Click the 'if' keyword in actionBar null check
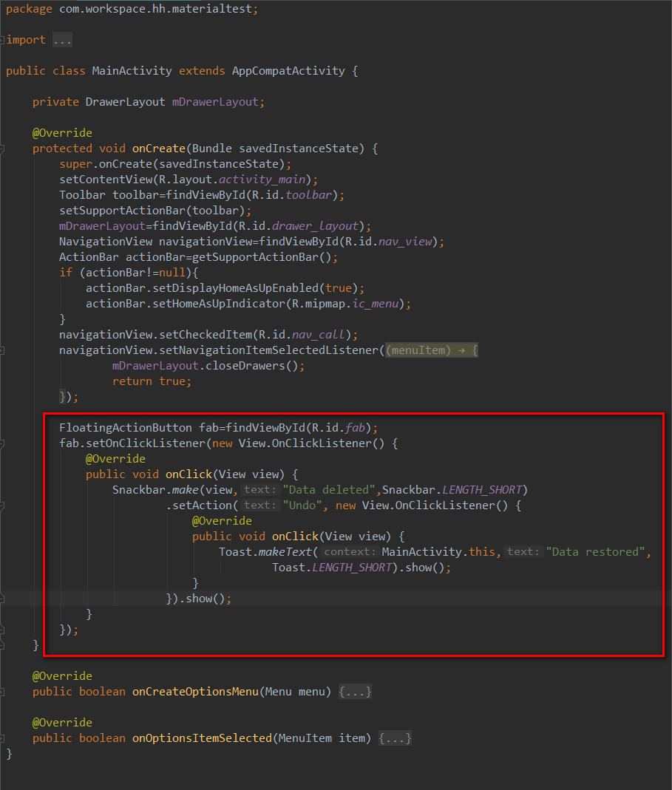Viewport: 672px width, 790px height. (x=66, y=273)
